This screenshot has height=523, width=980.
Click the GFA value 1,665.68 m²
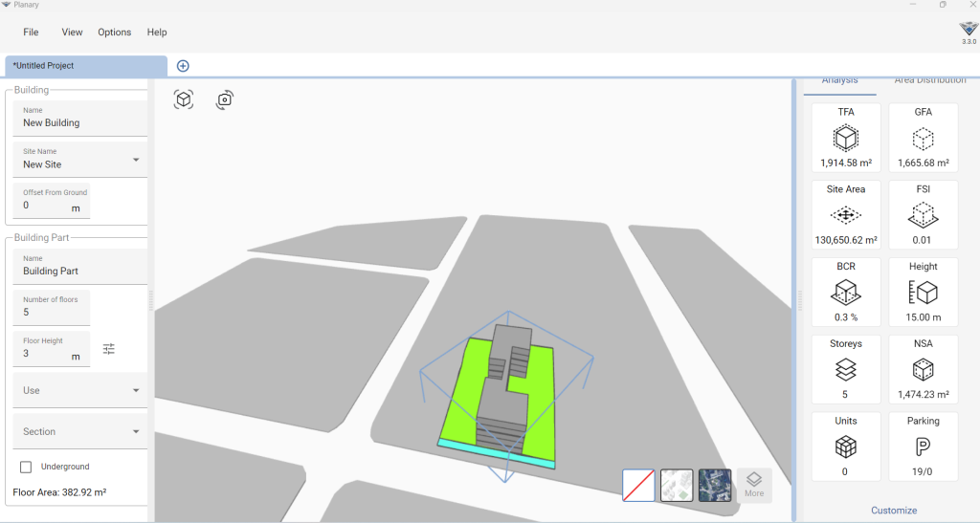(x=924, y=163)
